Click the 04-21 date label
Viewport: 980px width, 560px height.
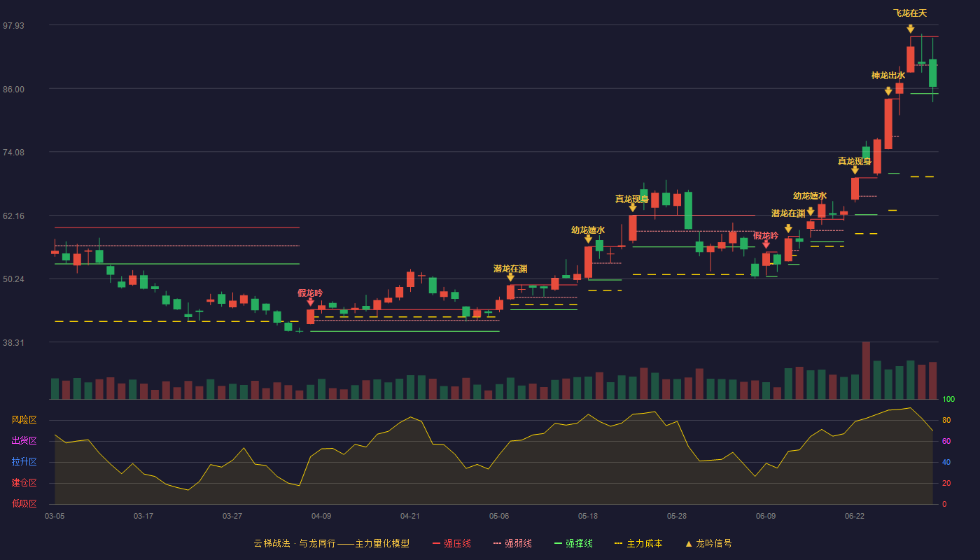(x=410, y=516)
